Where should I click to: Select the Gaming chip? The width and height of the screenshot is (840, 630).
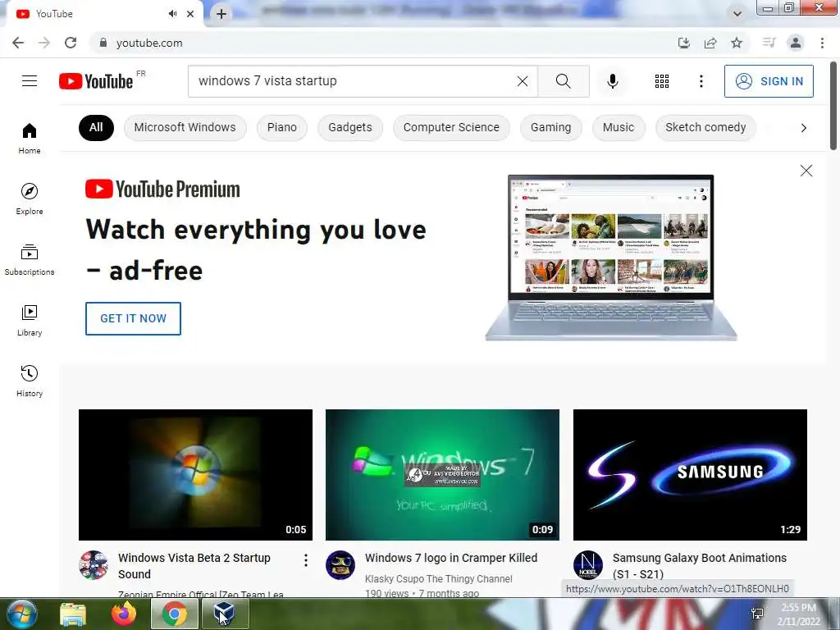tap(550, 127)
